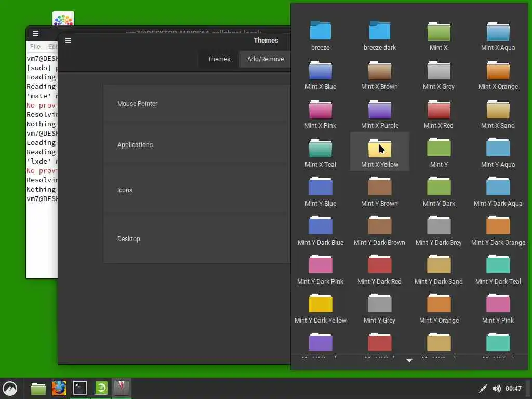Switch to Themes window in taskbar

click(x=122, y=389)
